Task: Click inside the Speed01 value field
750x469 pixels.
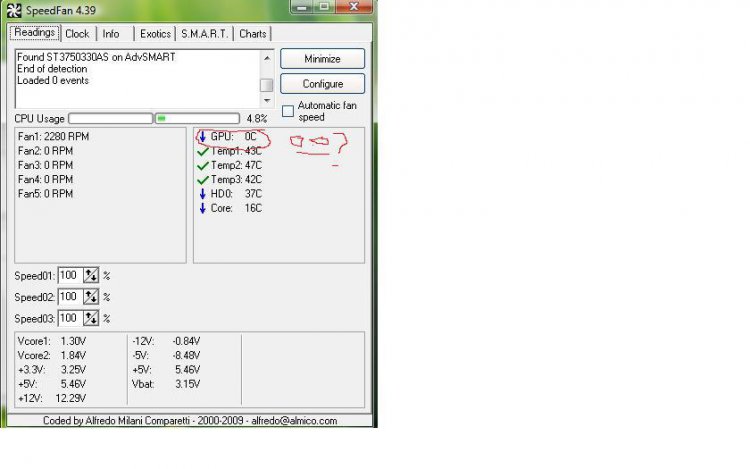Action: pos(70,275)
